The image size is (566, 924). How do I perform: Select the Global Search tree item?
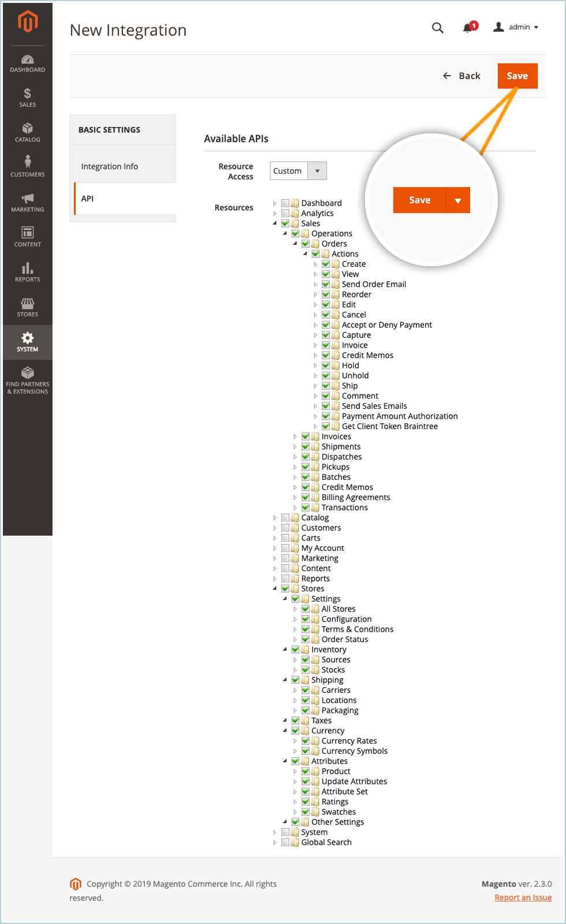pyautogui.click(x=326, y=843)
